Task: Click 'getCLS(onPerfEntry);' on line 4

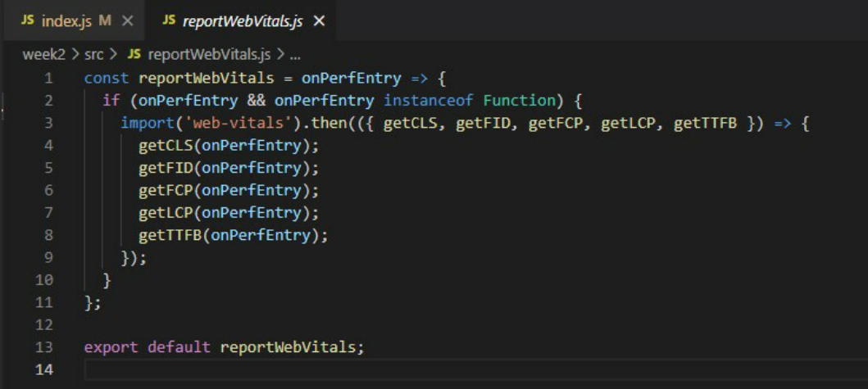Action: coord(229,146)
